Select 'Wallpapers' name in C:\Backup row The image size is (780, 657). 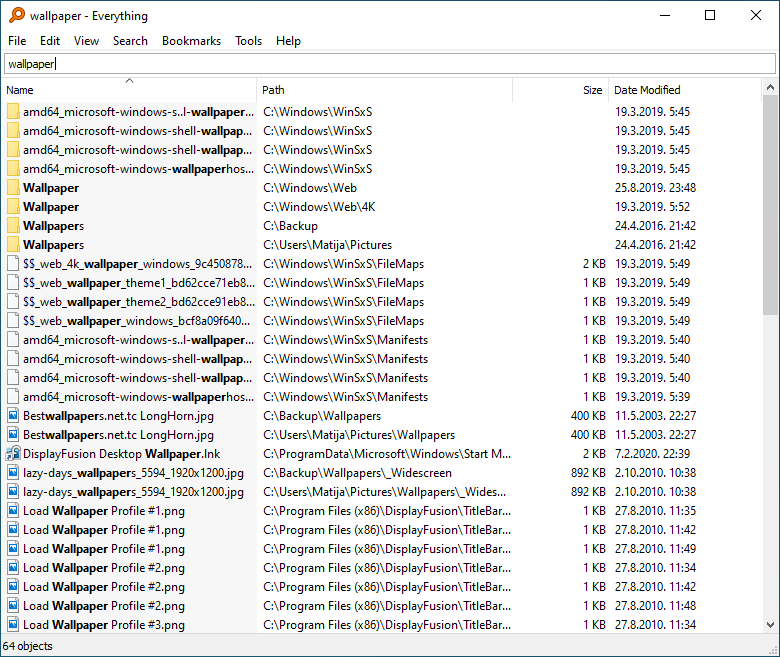53,226
